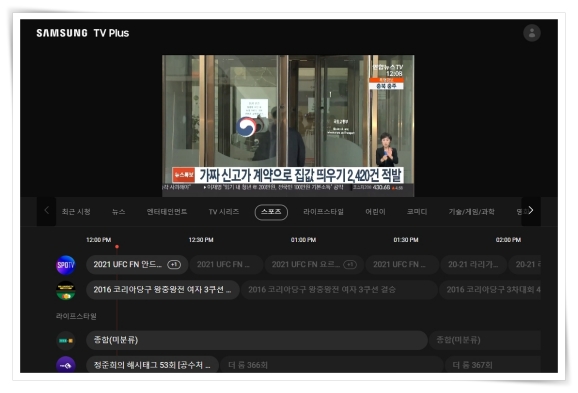
Task: Switch to the 엔터테인먼트 category
Action: [x=167, y=212]
